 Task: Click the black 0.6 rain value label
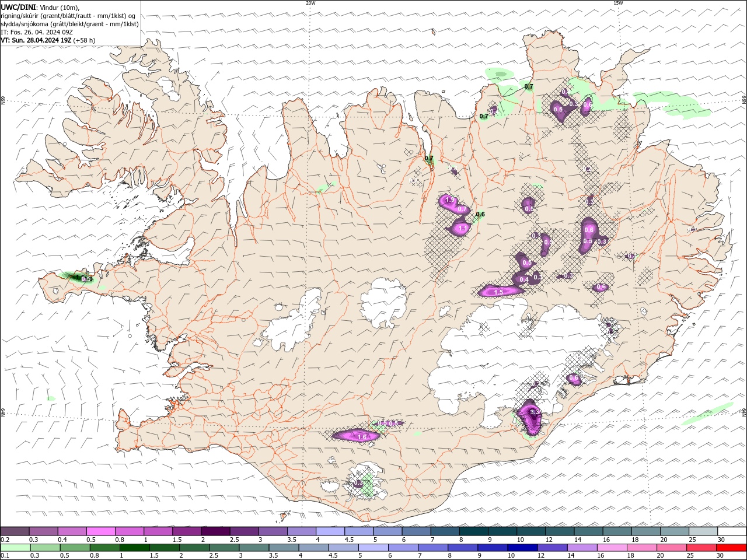point(480,215)
